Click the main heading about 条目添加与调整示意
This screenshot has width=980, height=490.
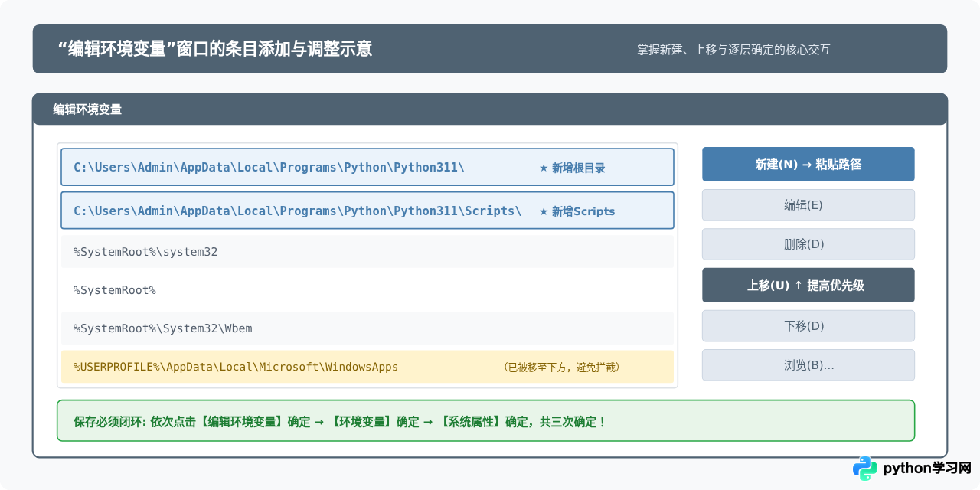click(215, 49)
